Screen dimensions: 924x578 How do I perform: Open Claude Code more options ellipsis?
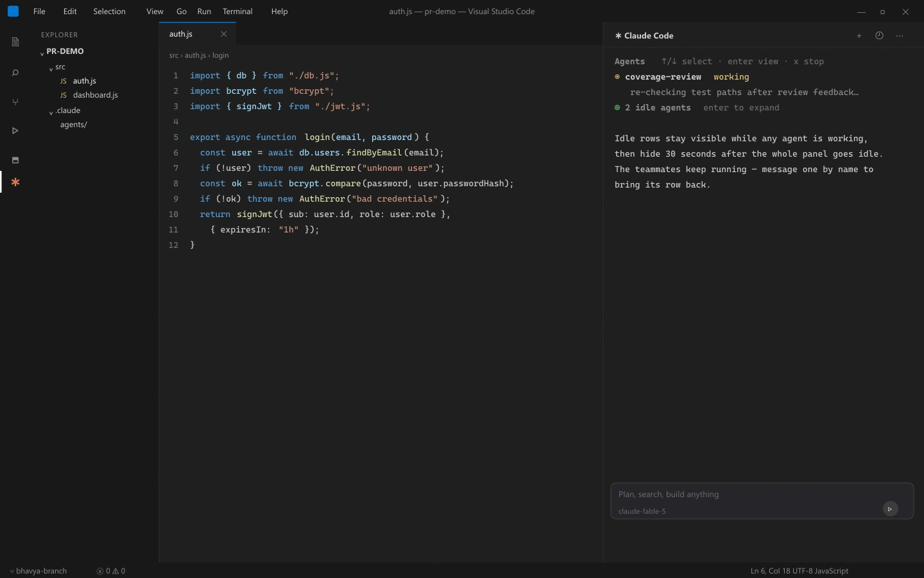900,36
